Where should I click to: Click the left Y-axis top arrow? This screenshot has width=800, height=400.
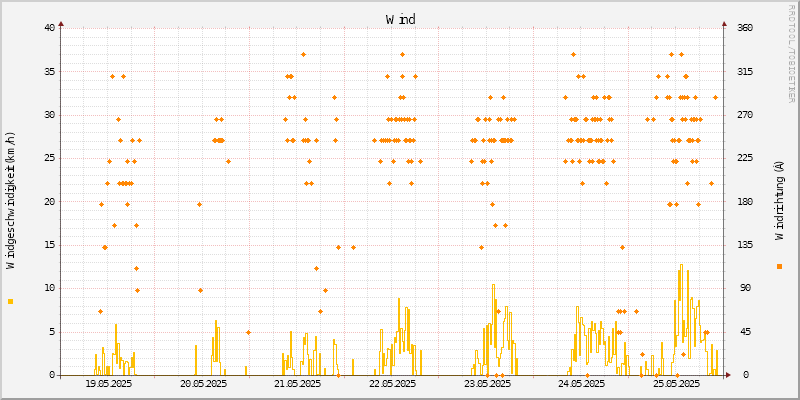61,23
